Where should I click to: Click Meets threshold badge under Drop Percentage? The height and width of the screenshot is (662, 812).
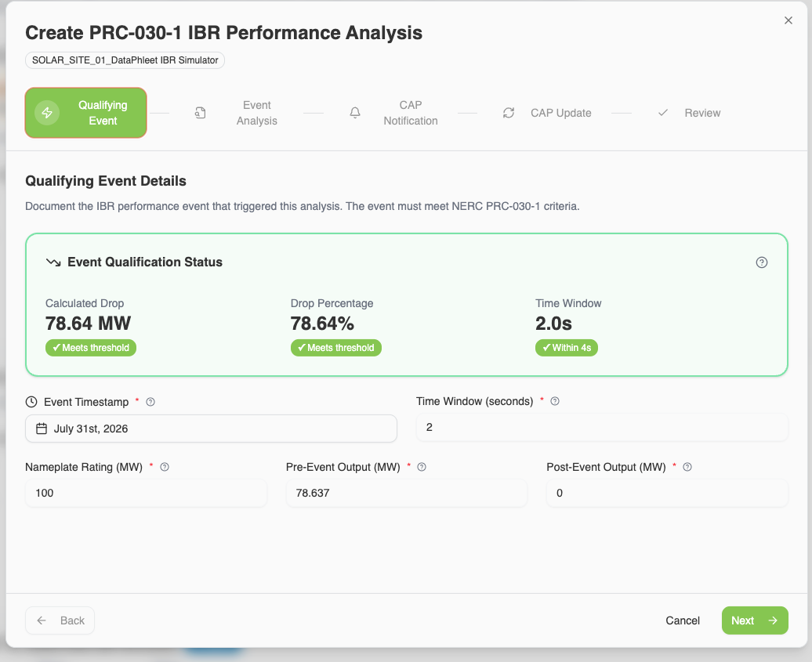coord(336,348)
